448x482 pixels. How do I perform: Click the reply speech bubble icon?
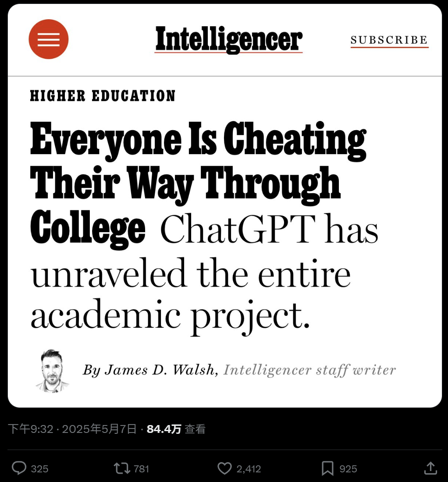[19, 468]
